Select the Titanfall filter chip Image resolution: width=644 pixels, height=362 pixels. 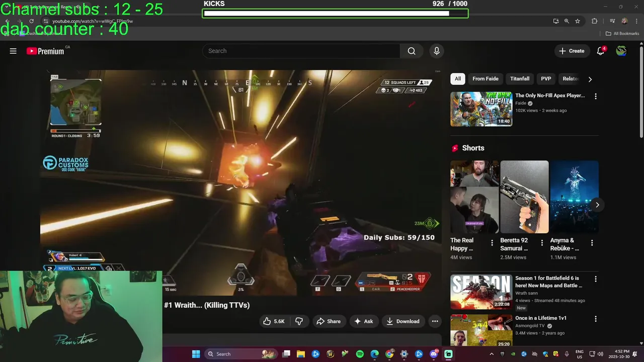tap(520, 79)
